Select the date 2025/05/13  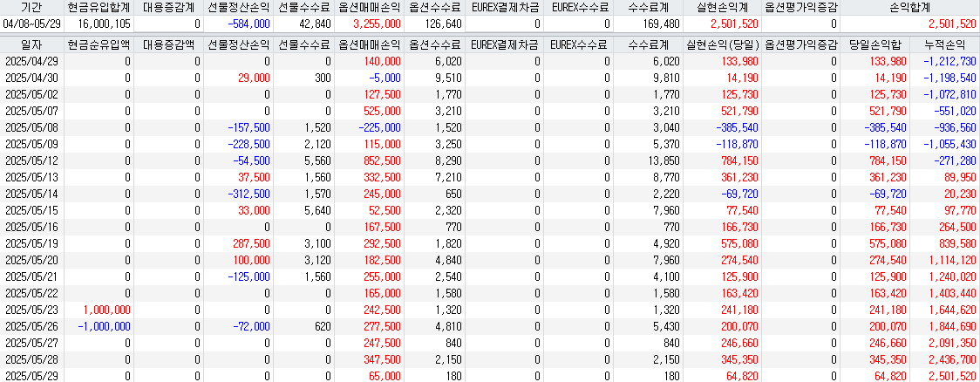pos(31,177)
